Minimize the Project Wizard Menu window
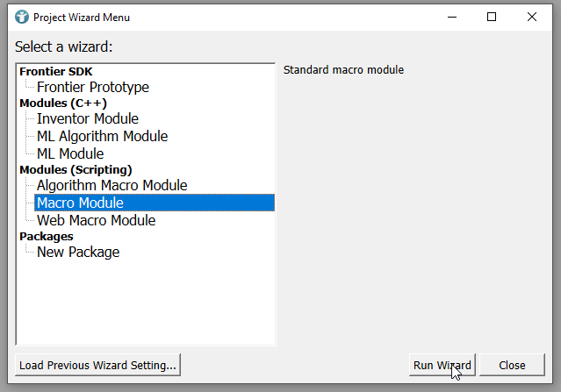Screen dimensions: 561x392 click(451, 17)
